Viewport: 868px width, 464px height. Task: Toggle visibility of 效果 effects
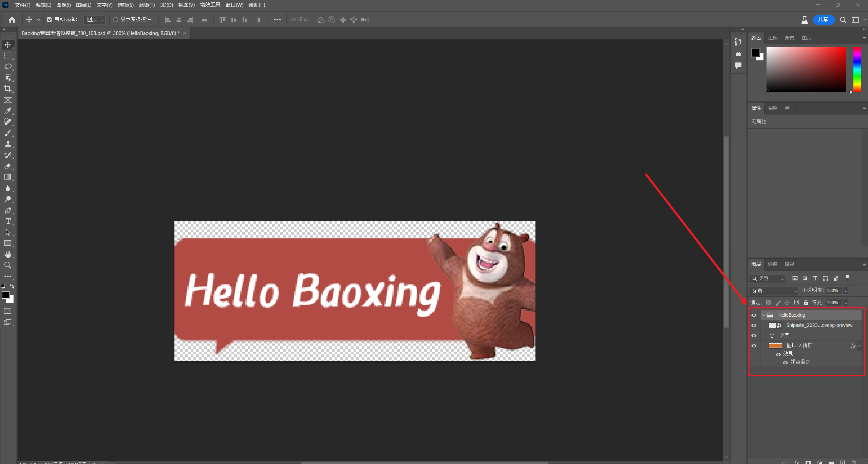[x=778, y=354]
